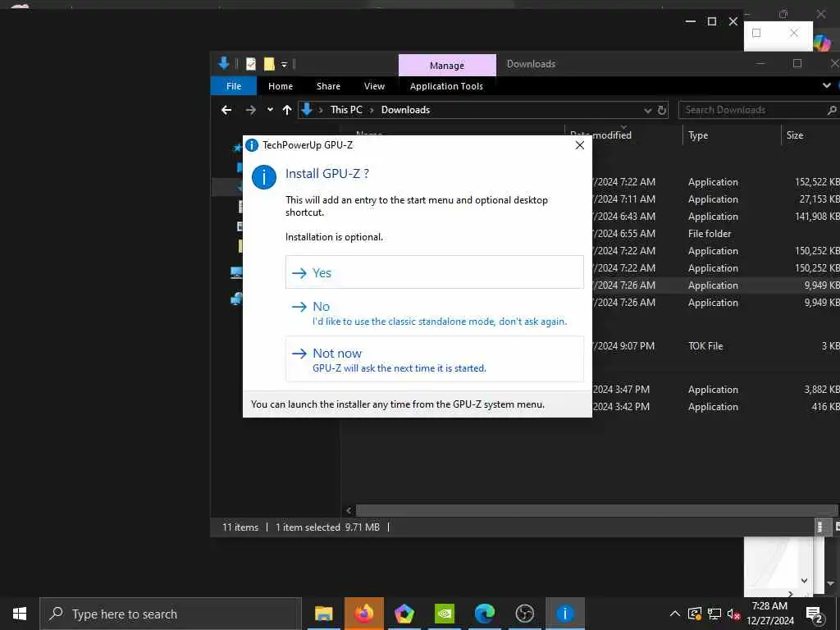This screenshot has width=840, height=630.
Task: Switch to details view layout icon
Action: click(819, 527)
